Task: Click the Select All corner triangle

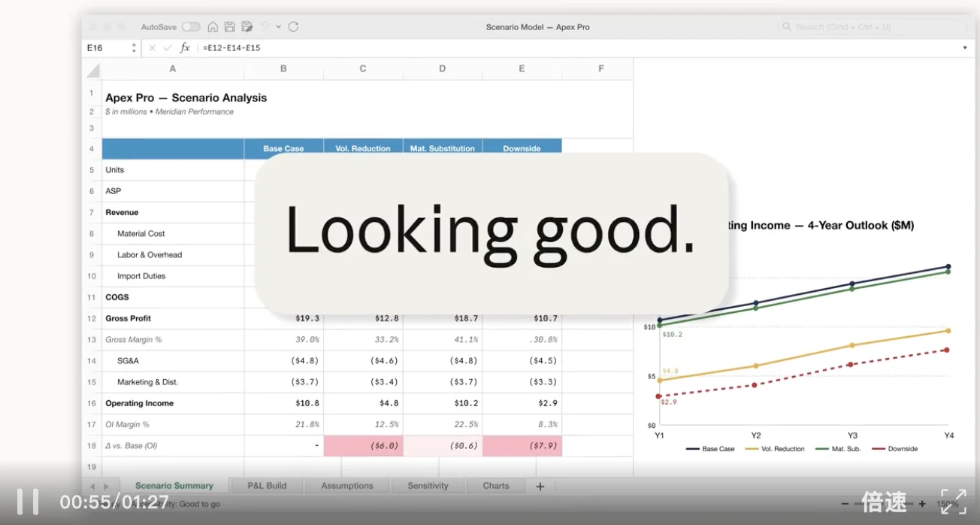Action: 93,70
